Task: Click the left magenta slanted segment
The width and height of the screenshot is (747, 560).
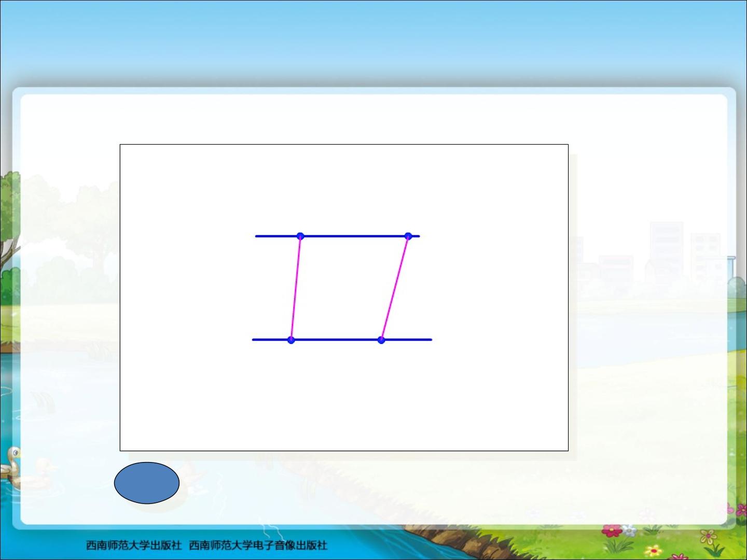Action: point(296,288)
